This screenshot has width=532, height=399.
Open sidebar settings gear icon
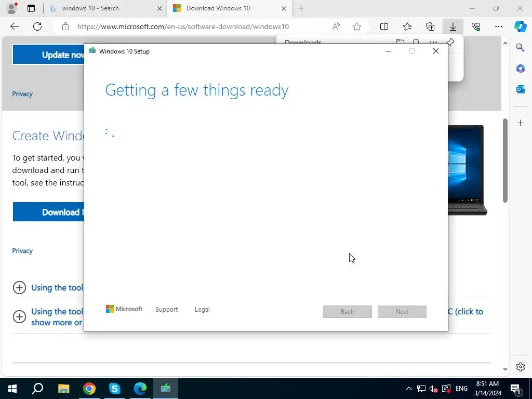[520, 367]
